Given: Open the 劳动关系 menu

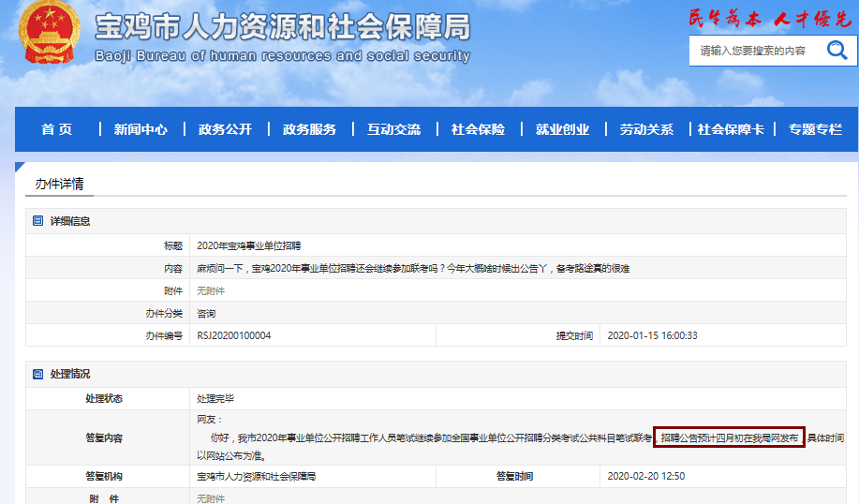Looking at the screenshot, I should tap(647, 129).
